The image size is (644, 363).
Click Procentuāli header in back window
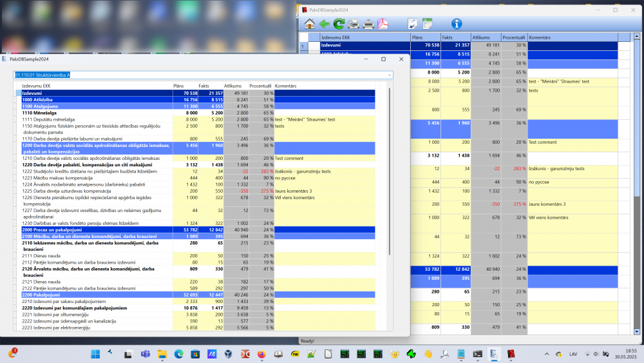coord(513,37)
